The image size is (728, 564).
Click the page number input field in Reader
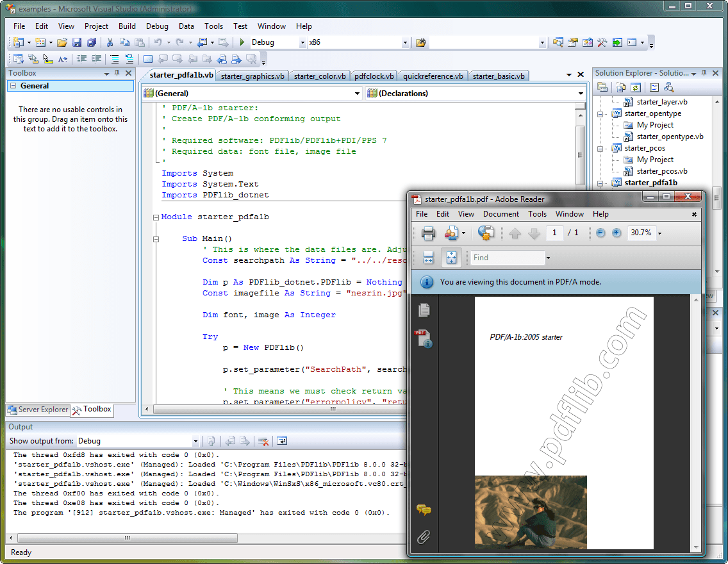pyautogui.click(x=555, y=233)
